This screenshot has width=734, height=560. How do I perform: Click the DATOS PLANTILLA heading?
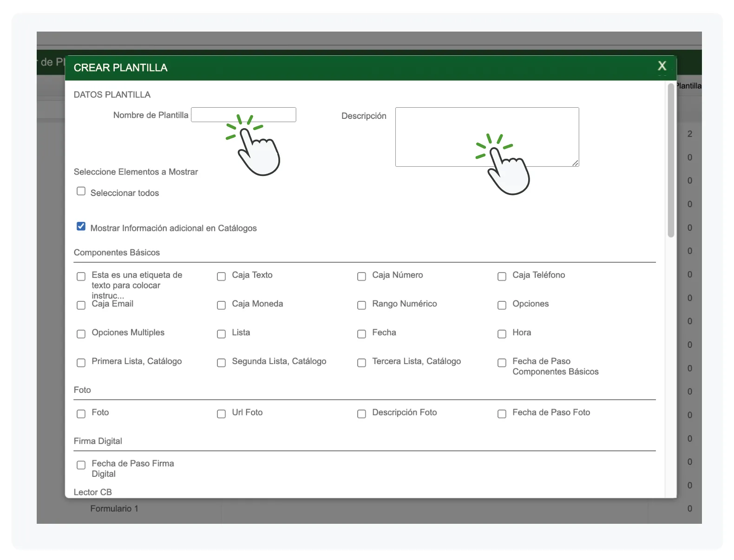pyautogui.click(x=112, y=95)
